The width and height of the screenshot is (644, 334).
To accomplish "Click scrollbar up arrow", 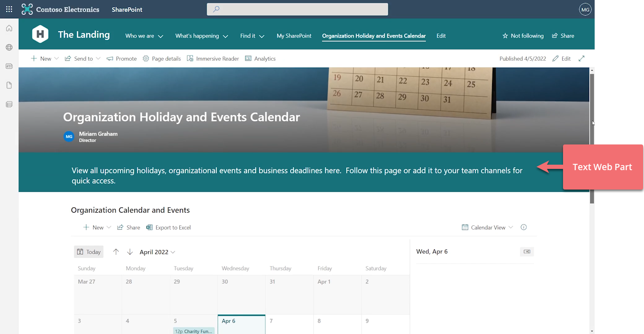I will point(592,70).
